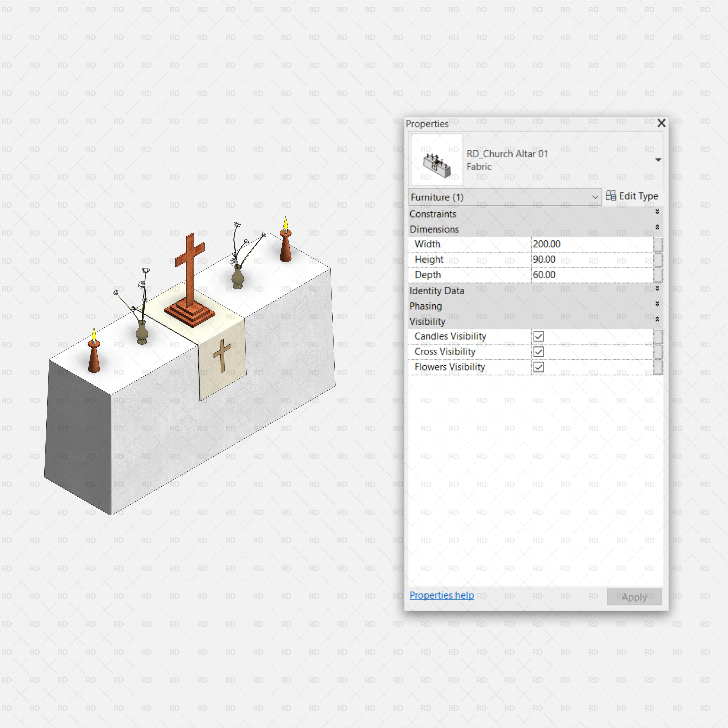Click the parameter button next to Flowers Visibility

(x=659, y=367)
